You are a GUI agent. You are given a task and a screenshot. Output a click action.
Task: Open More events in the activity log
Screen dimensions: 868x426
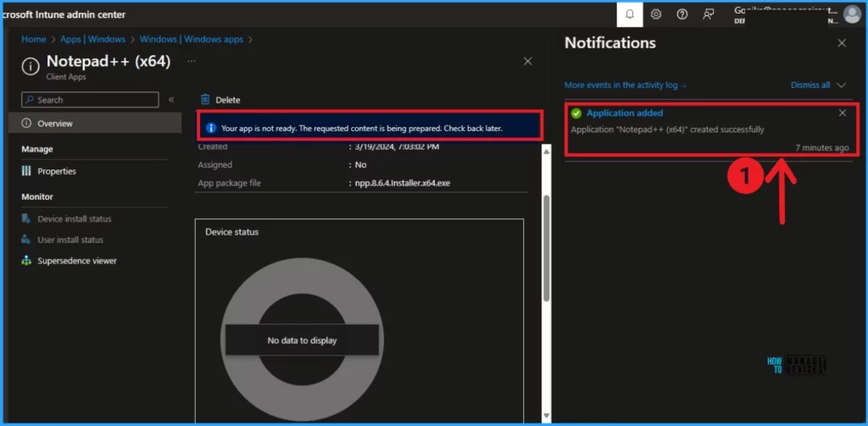626,86
